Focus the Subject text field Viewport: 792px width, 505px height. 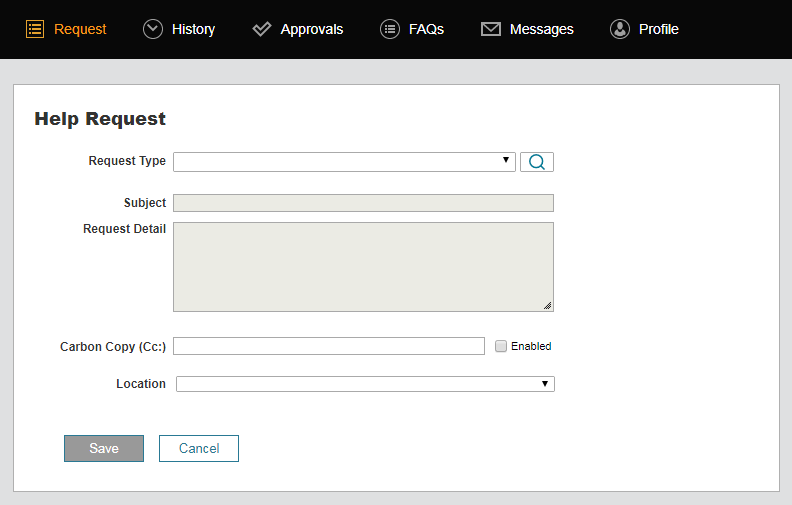(363, 203)
